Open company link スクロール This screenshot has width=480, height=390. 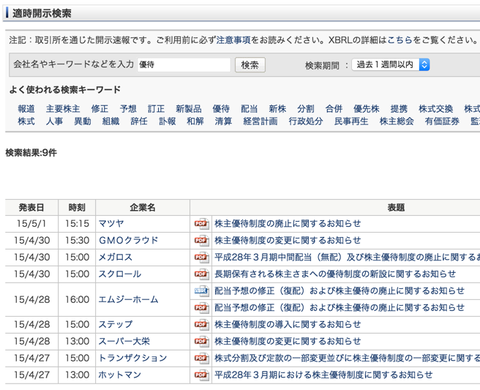click(x=120, y=274)
